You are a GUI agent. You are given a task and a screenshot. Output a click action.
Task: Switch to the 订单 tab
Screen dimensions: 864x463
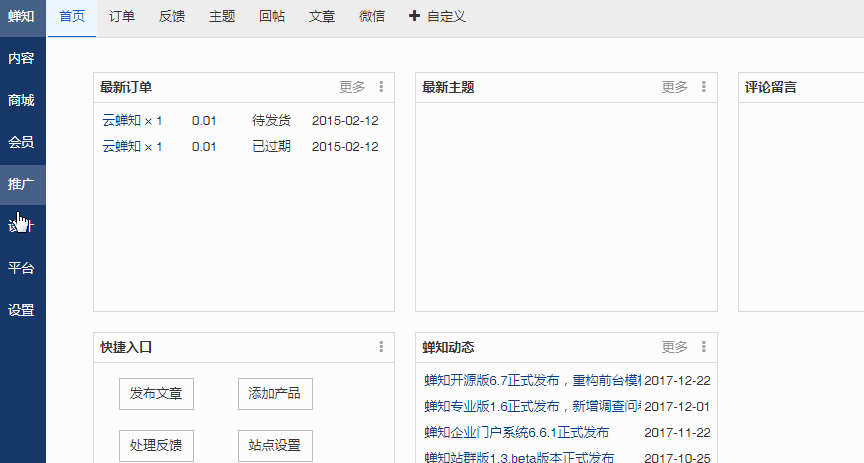[122, 17]
